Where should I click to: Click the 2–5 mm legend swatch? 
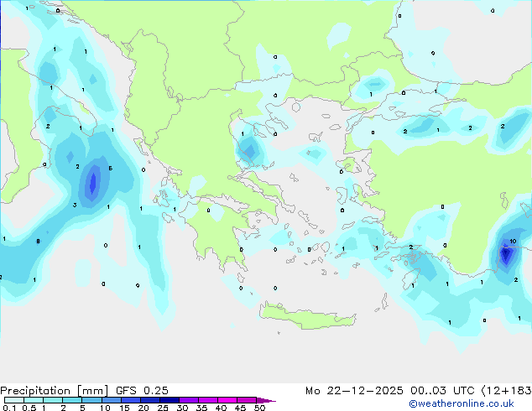[72, 400]
